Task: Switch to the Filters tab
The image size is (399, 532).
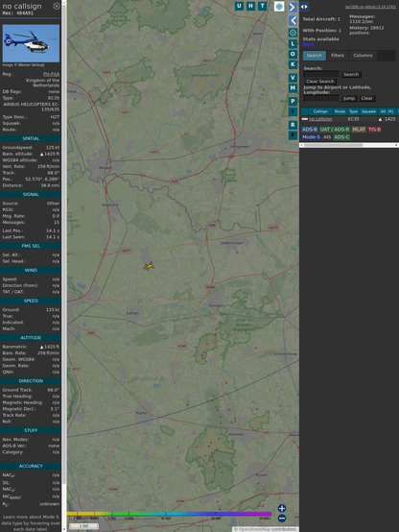Action: [338, 56]
